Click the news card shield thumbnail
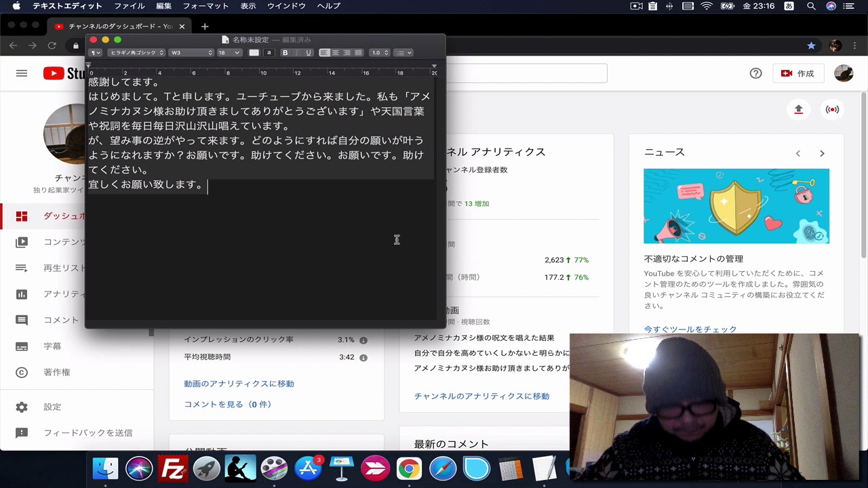Image resolution: width=868 pixels, height=488 pixels. [736, 206]
